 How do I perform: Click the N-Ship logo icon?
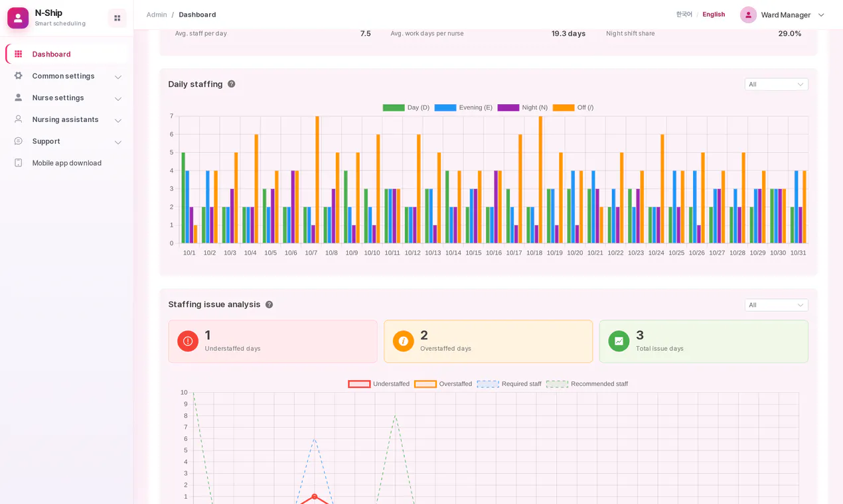[18, 18]
